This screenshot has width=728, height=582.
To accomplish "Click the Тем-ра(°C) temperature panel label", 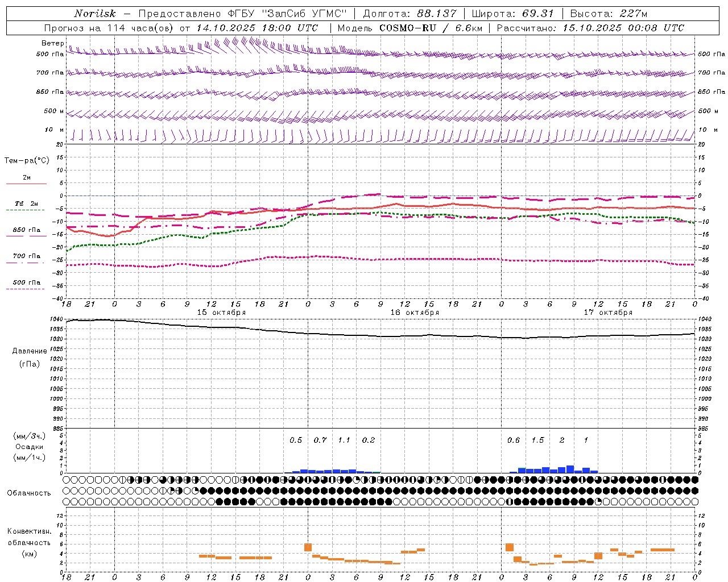I will [27, 160].
